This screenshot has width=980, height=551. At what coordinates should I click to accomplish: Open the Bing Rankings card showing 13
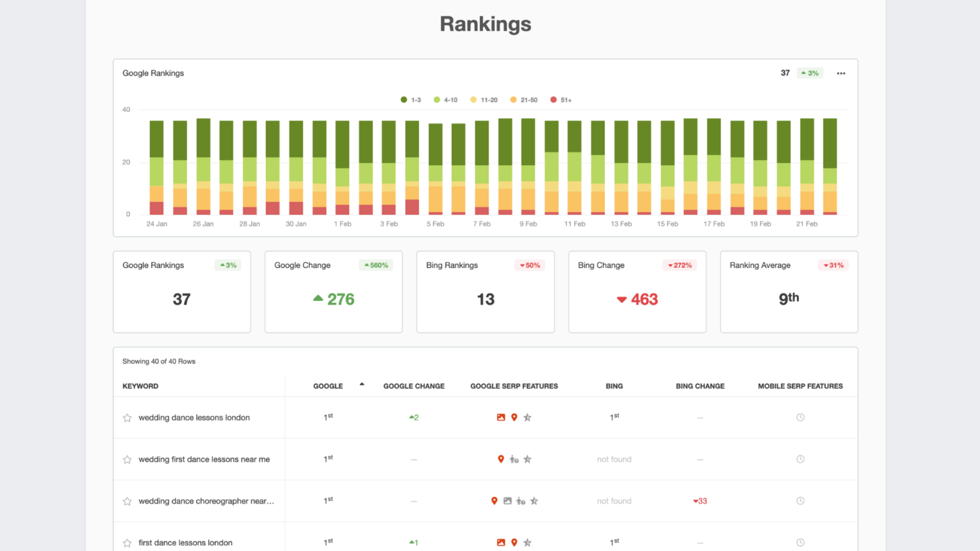pyautogui.click(x=486, y=292)
